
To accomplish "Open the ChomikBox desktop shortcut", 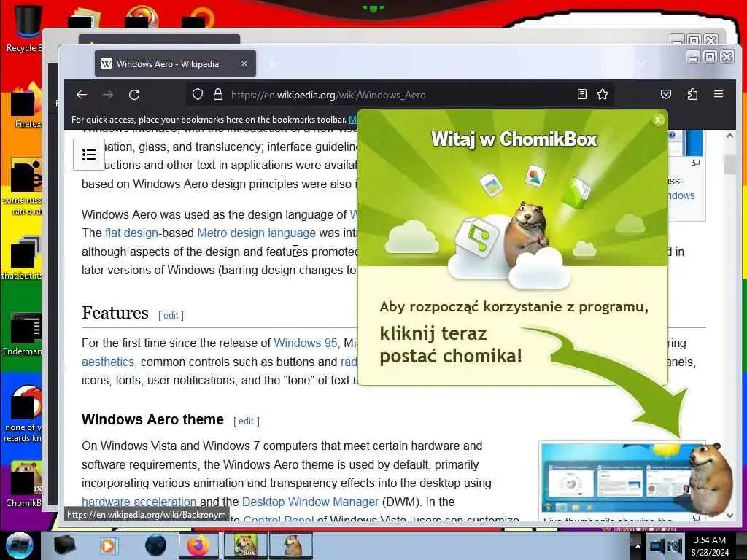I will 25,484.
